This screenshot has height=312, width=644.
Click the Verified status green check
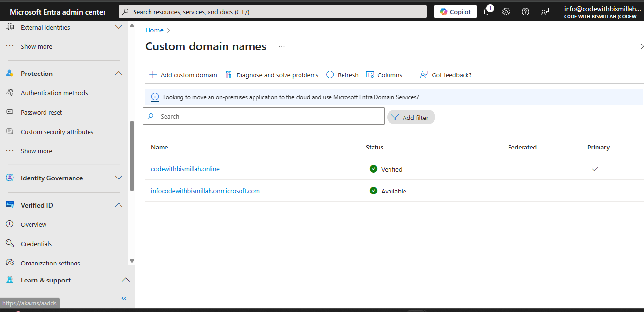[374, 169]
